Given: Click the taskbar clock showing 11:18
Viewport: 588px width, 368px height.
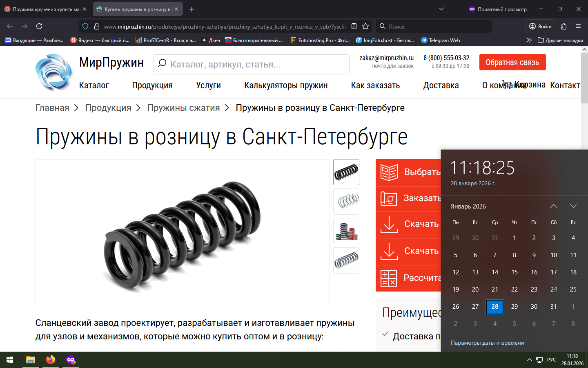Looking at the screenshot, I should pyautogui.click(x=572, y=360).
